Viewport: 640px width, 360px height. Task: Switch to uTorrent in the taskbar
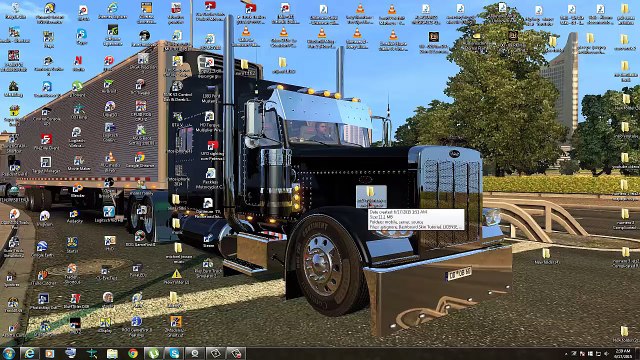(x=153, y=353)
